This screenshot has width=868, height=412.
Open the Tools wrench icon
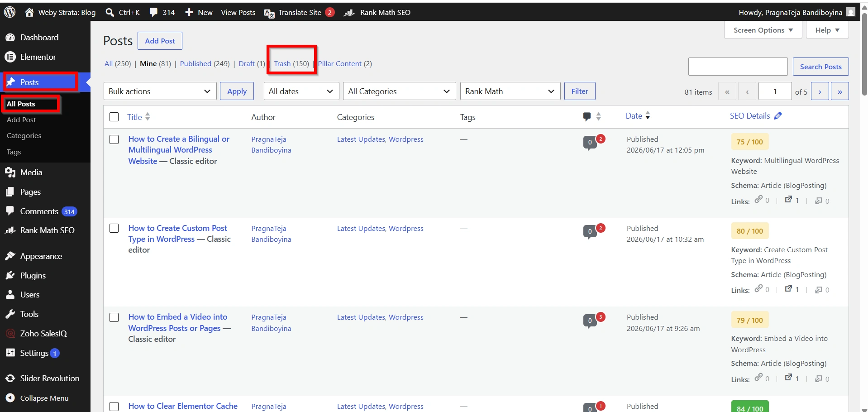click(10, 314)
